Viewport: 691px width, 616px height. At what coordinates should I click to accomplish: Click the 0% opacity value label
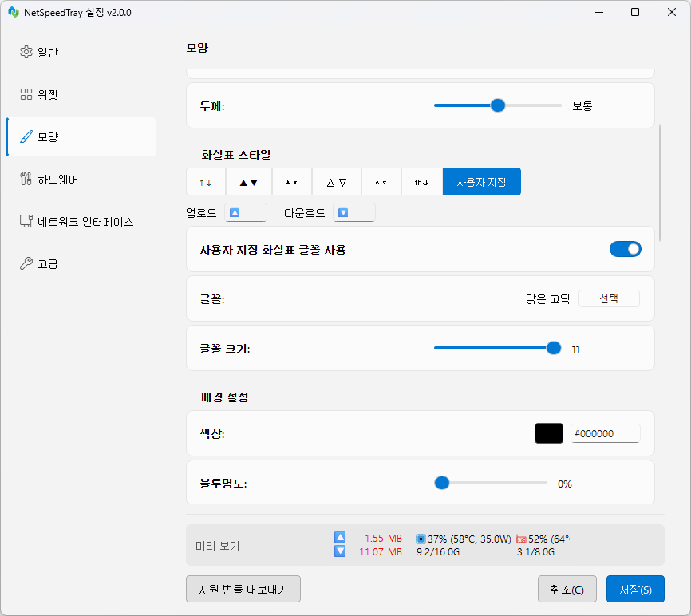click(564, 484)
